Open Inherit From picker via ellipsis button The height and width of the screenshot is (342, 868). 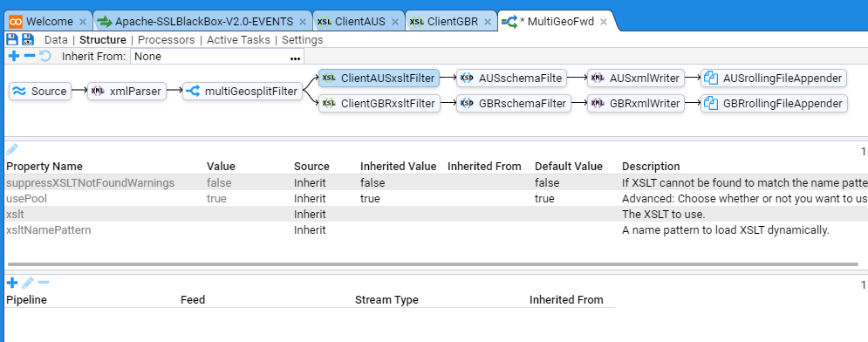click(295, 57)
